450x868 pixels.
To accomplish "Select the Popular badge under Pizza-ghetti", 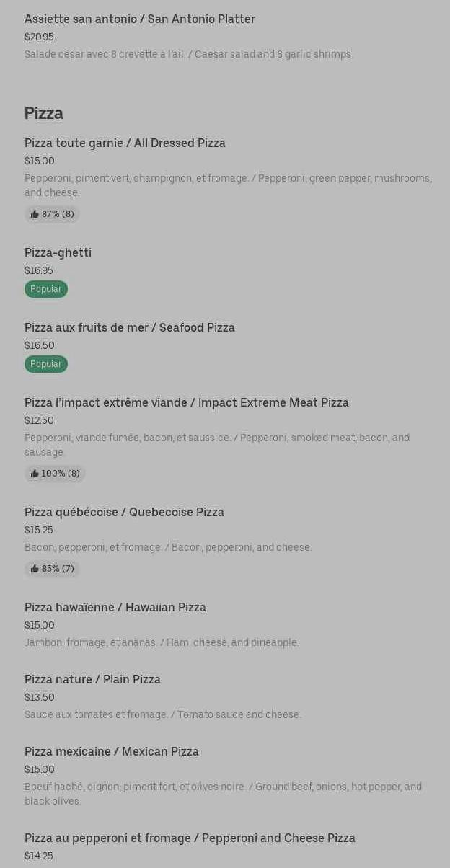I will 46,289.
